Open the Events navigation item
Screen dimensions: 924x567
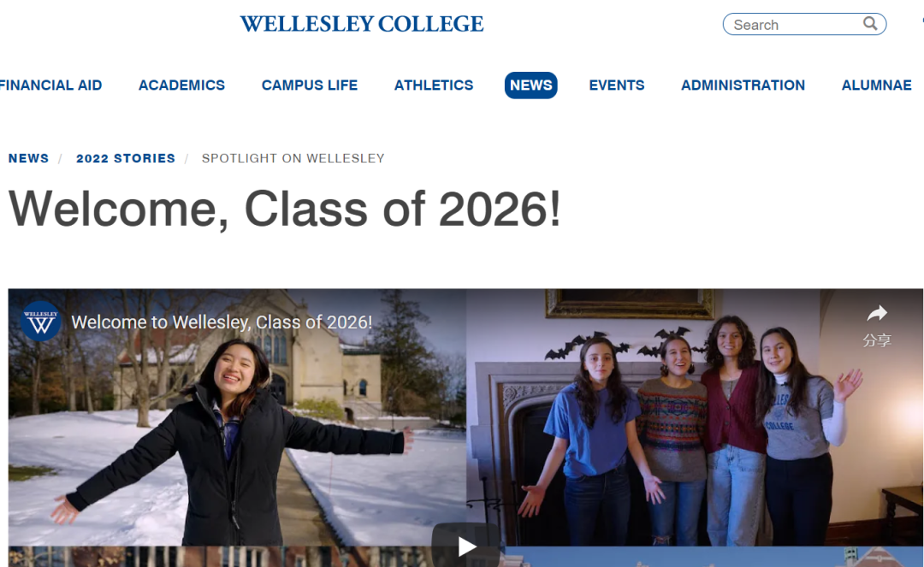tap(617, 86)
